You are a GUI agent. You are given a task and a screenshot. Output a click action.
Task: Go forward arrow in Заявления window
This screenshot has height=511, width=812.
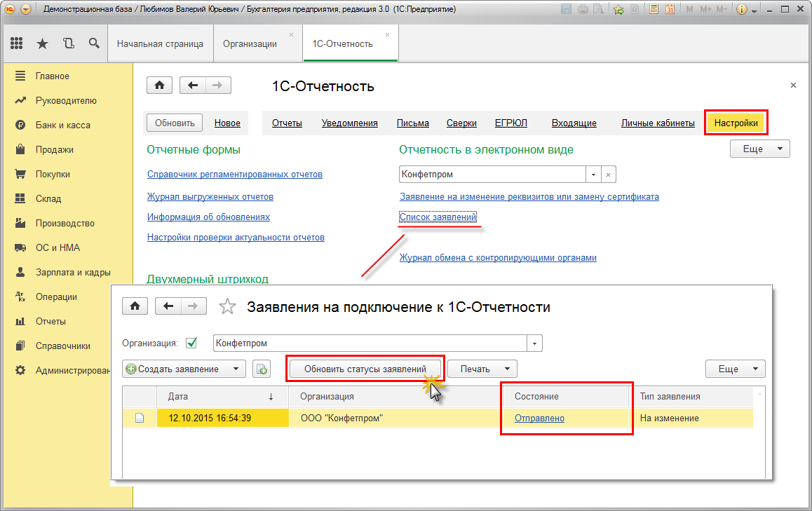193,306
